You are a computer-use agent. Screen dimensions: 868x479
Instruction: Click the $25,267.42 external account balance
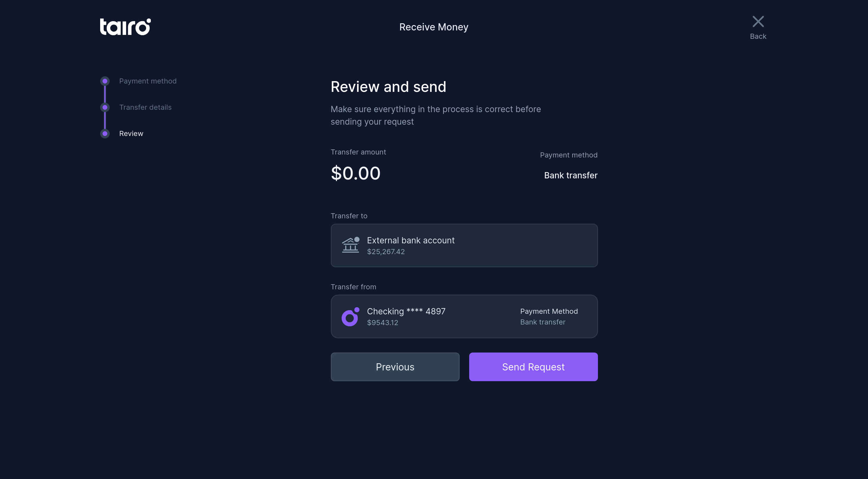[x=385, y=252]
